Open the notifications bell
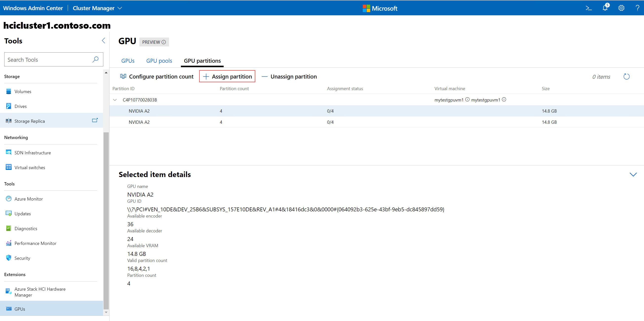The image size is (644, 321). point(605,8)
